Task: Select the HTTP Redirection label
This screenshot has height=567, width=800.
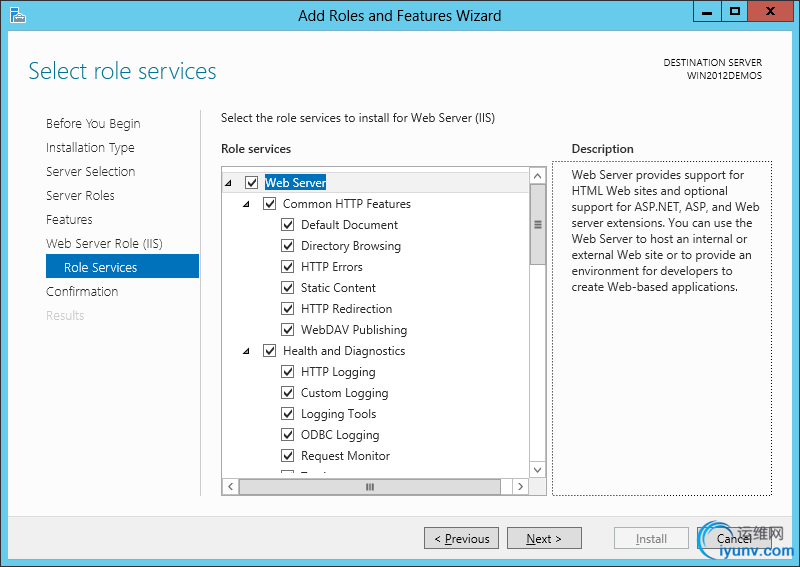Action: pos(346,308)
